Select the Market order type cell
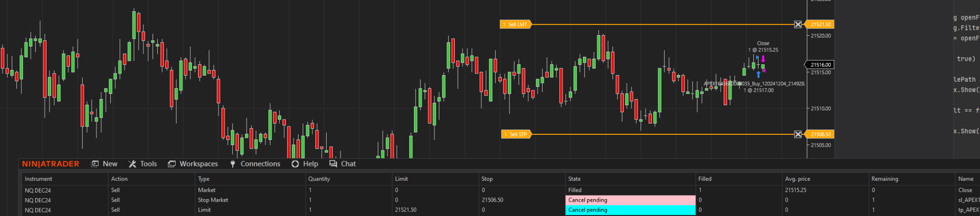Screen dimensions: 980x216 tap(250, 190)
